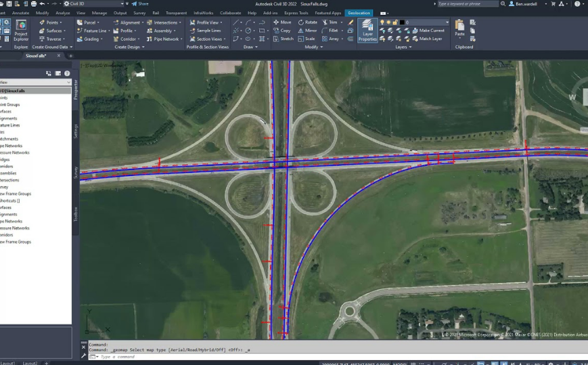Click the Array tool
The image size is (588, 365).
pyautogui.click(x=330, y=39)
